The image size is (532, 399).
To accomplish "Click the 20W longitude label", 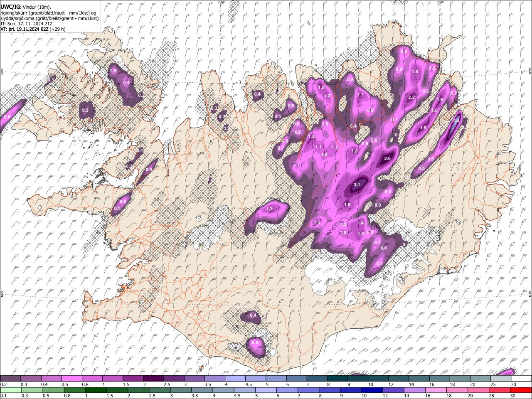I will pos(221,2).
